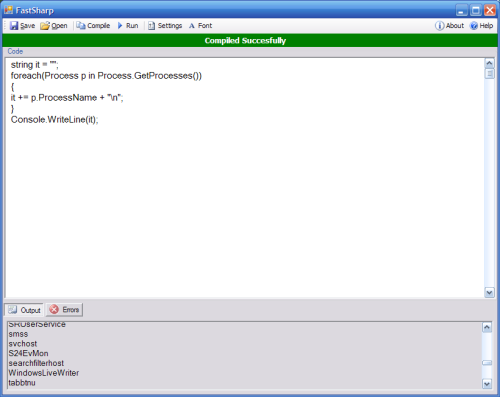500x397 pixels.
Task: Click the About label
Action: point(455,26)
